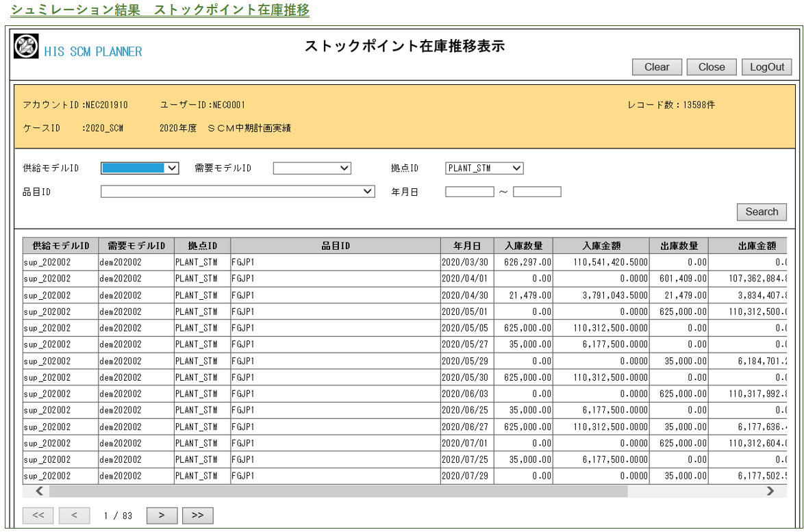Click the horizontal scrollbar left arrow

[x=40, y=491]
